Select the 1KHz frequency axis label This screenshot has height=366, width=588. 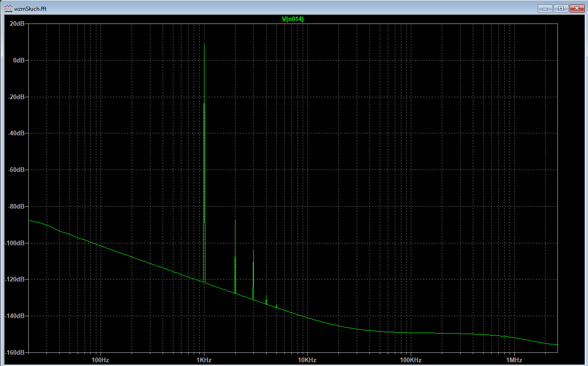tap(204, 360)
